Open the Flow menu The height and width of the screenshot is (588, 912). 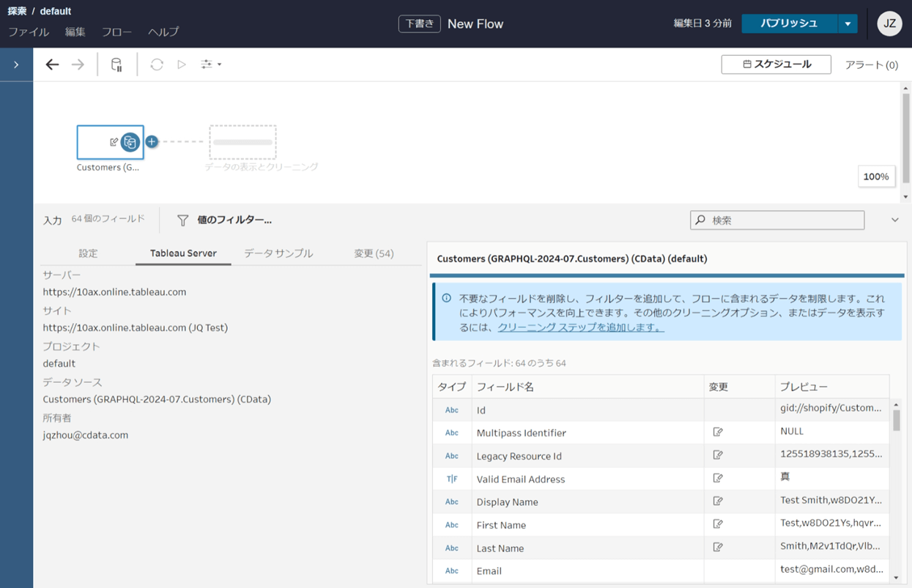click(117, 31)
